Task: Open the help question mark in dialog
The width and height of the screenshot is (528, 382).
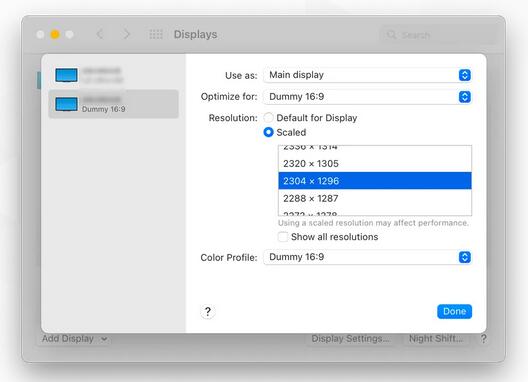Action: (x=208, y=311)
